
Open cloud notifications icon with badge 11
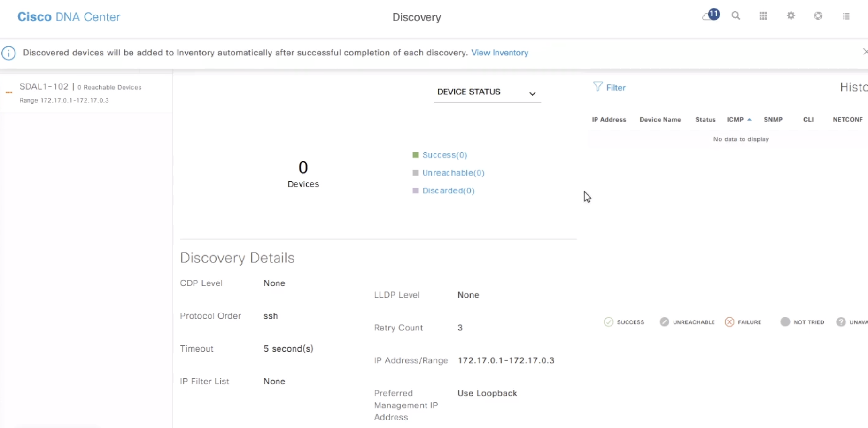point(711,15)
